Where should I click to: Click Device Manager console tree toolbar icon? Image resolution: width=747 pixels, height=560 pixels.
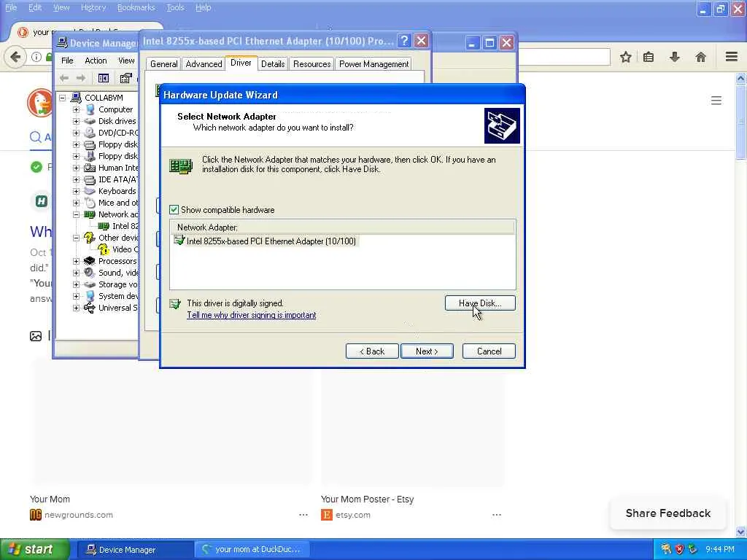point(104,78)
